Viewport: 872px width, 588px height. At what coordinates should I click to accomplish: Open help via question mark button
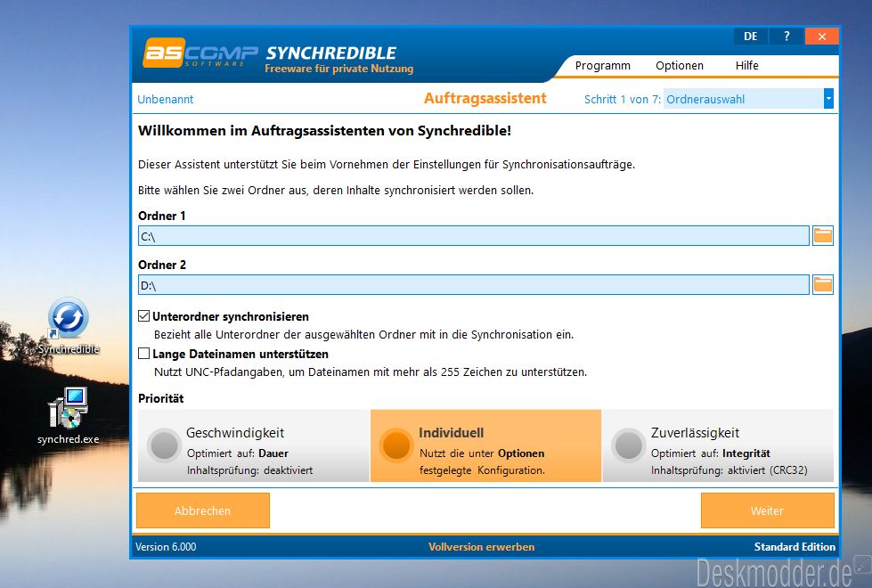786,37
